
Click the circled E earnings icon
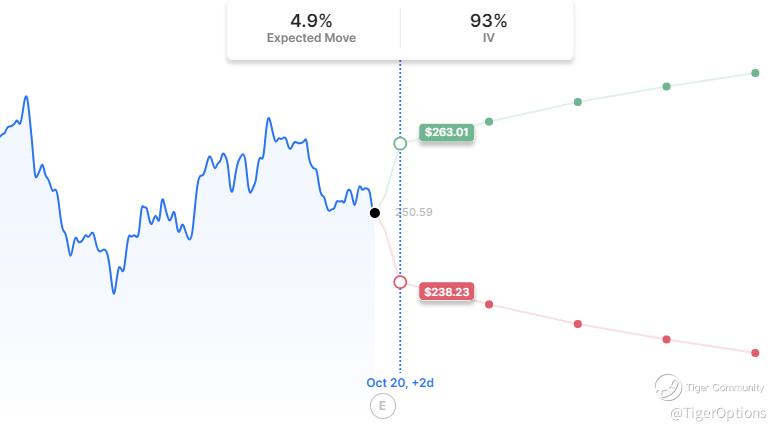tap(381, 406)
